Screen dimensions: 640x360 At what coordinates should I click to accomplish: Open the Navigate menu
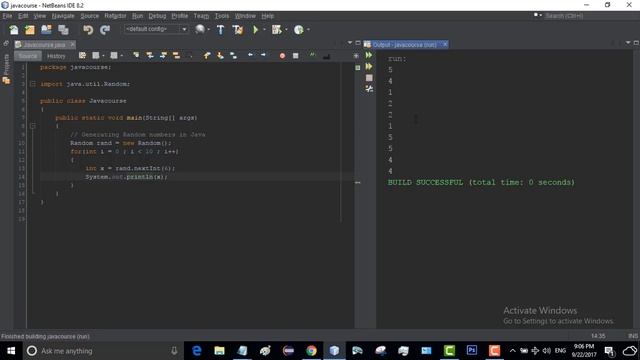[x=63, y=16]
